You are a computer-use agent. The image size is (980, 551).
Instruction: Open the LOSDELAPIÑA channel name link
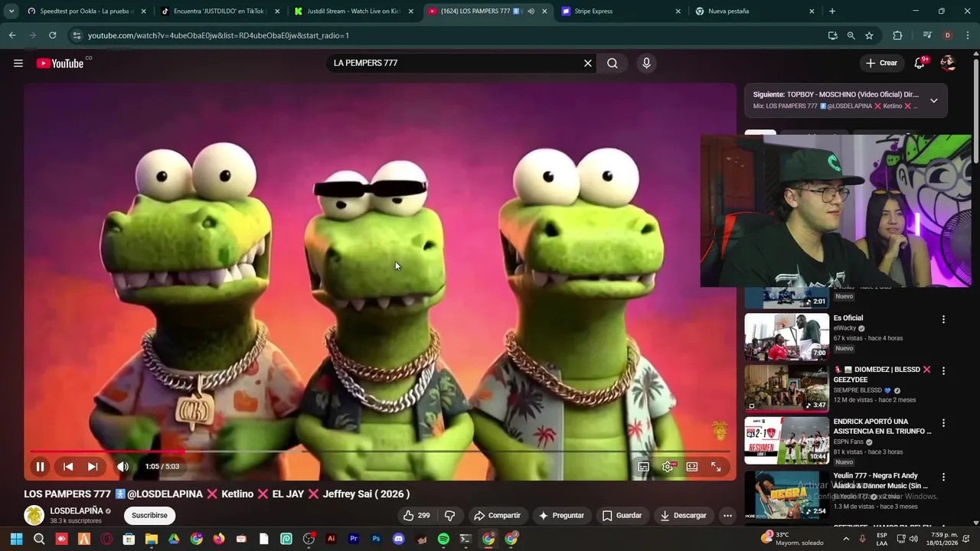click(77, 511)
